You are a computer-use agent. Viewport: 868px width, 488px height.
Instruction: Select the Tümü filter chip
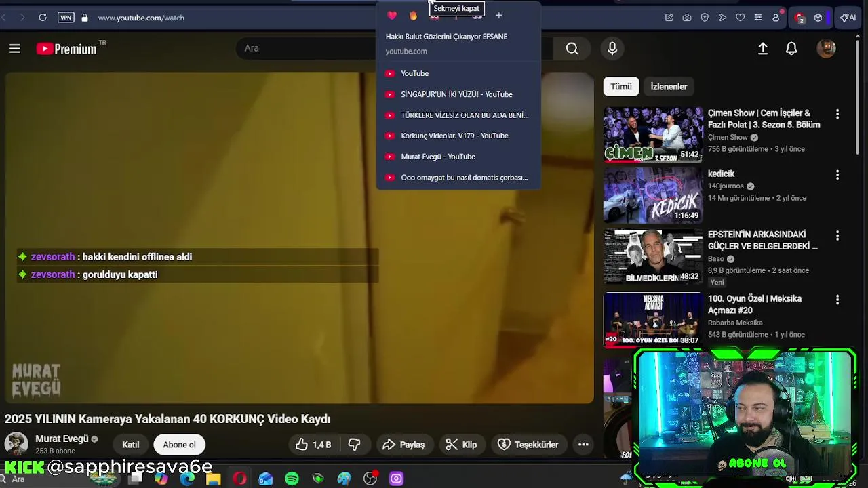pos(620,87)
